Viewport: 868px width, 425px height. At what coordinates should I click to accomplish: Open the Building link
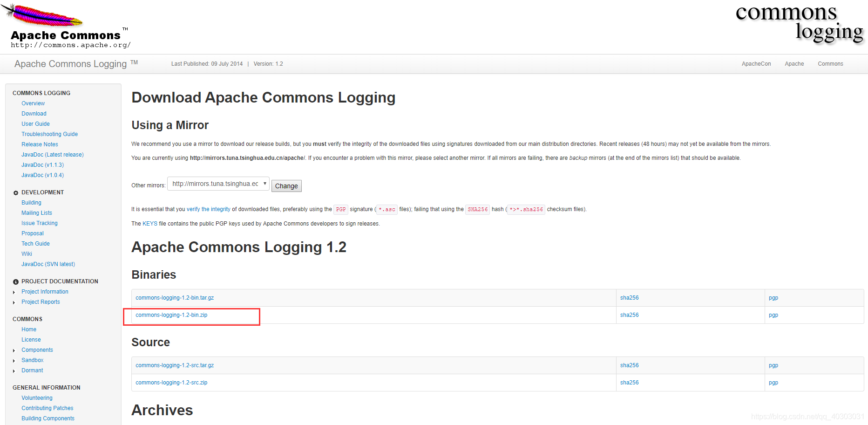31,203
